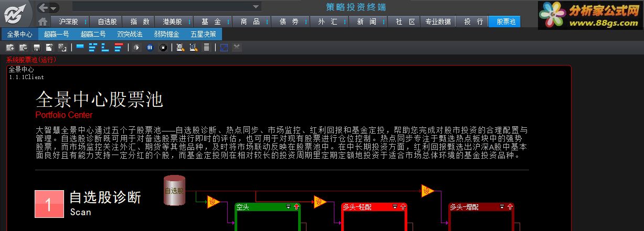Switch to the 五星决策 tab
This screenshot has height=231, width=644.
tap(203, 34)
